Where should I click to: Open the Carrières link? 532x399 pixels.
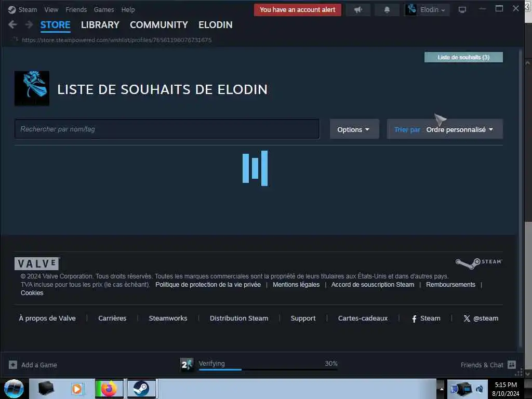(x=112, y=318)
